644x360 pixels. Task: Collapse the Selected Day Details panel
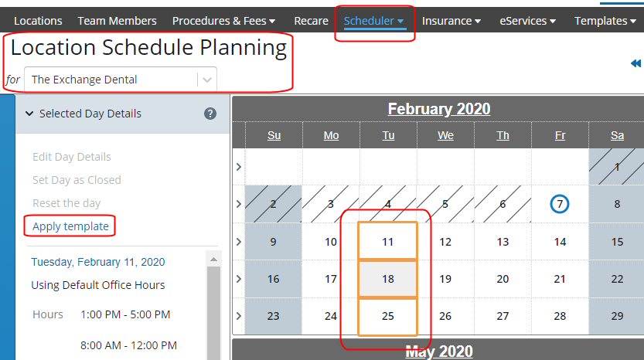(x=29, y=114)
